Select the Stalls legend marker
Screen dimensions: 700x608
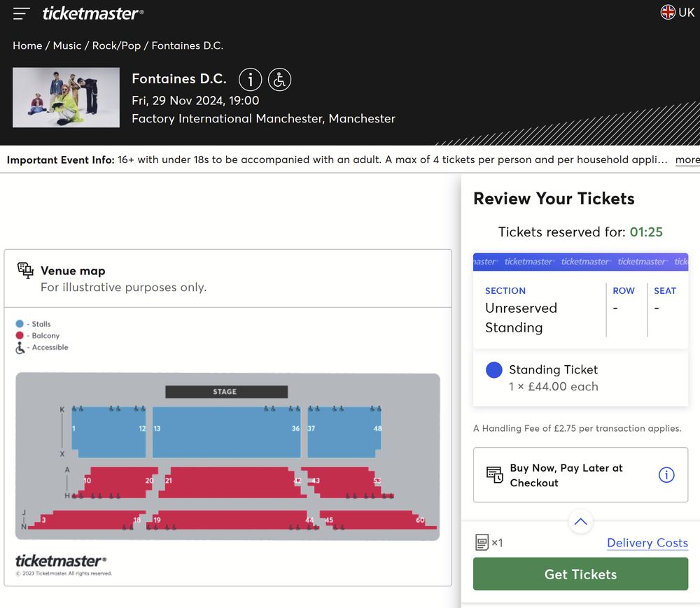point(21,324)
